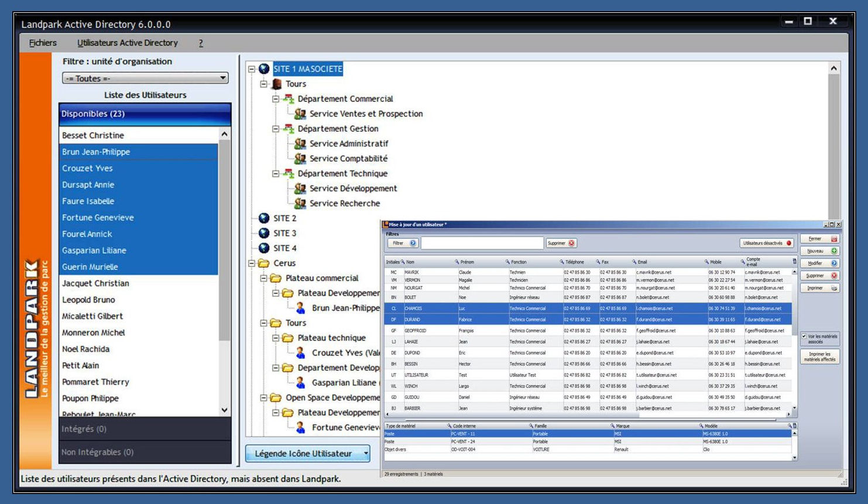Expand the Disponibles (23) panel header
868x504 pixels.
pyautogui.click(x=145, y=114)
